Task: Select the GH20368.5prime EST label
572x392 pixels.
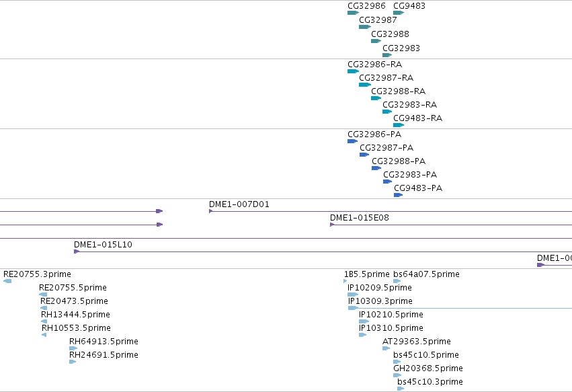Action: click(428, 368)
